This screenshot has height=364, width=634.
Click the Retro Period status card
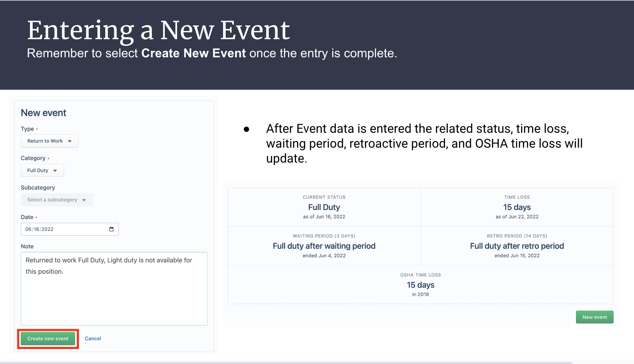[x=517, y=246]
